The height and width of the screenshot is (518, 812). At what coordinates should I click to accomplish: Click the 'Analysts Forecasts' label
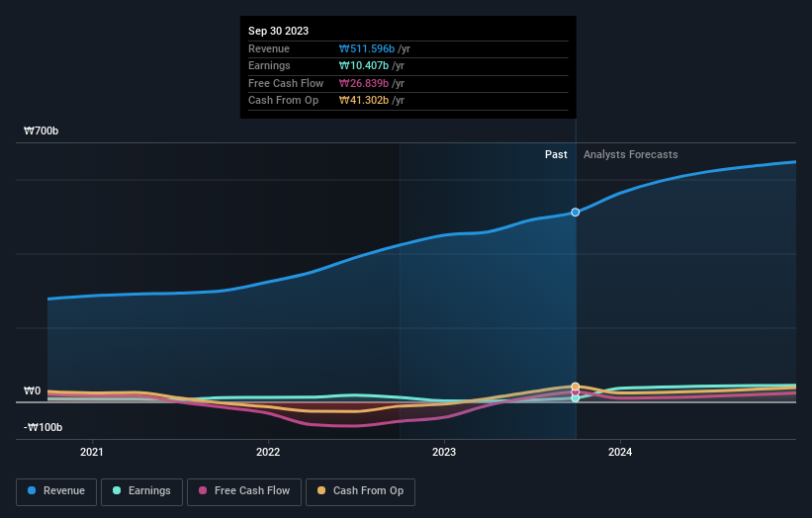630,154
